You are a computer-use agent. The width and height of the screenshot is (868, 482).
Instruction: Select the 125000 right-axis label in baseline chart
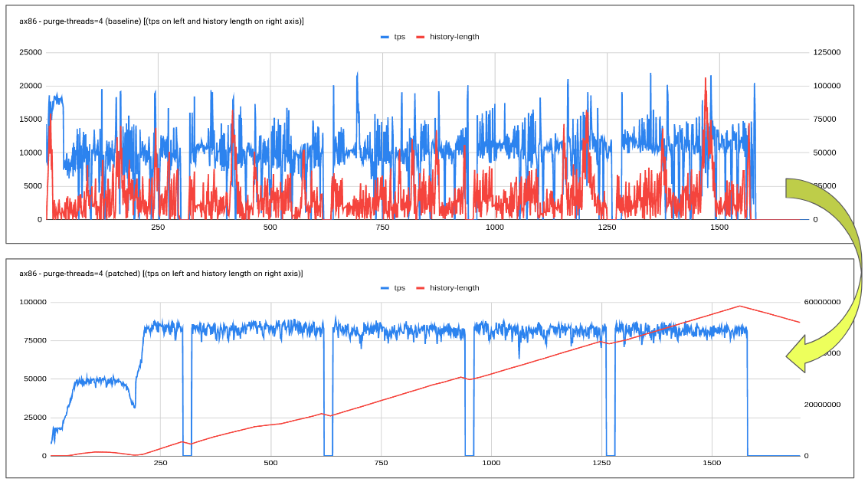coord(827,53)
